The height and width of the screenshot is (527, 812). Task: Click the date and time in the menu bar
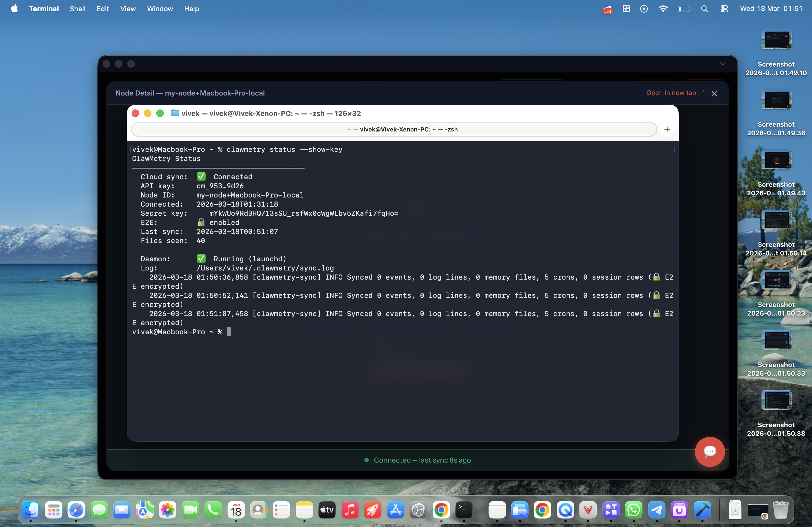coord(771,9)
